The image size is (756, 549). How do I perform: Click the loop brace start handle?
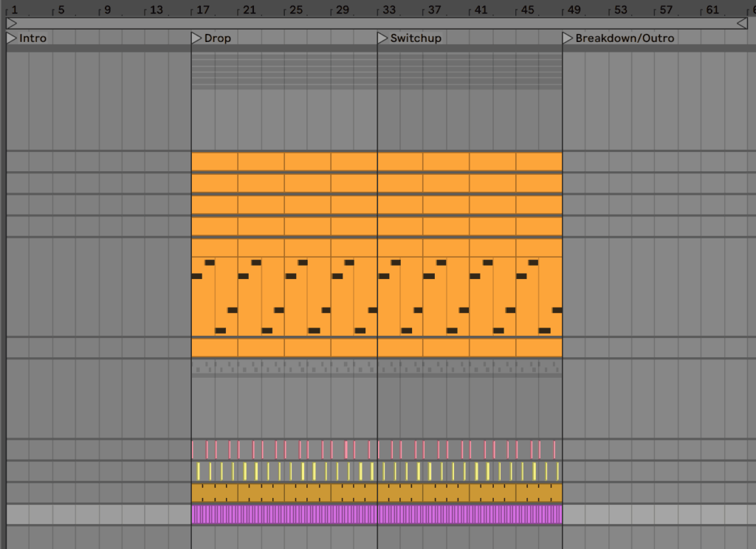[12, 23]
